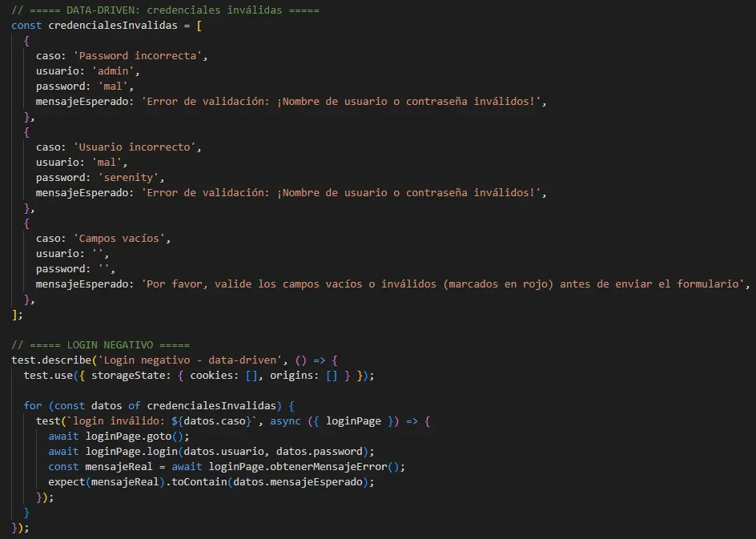Click the 'datos.usuario' argument
Image resolution: width=756 pixels, height=539 pixels.
[223, 452]
